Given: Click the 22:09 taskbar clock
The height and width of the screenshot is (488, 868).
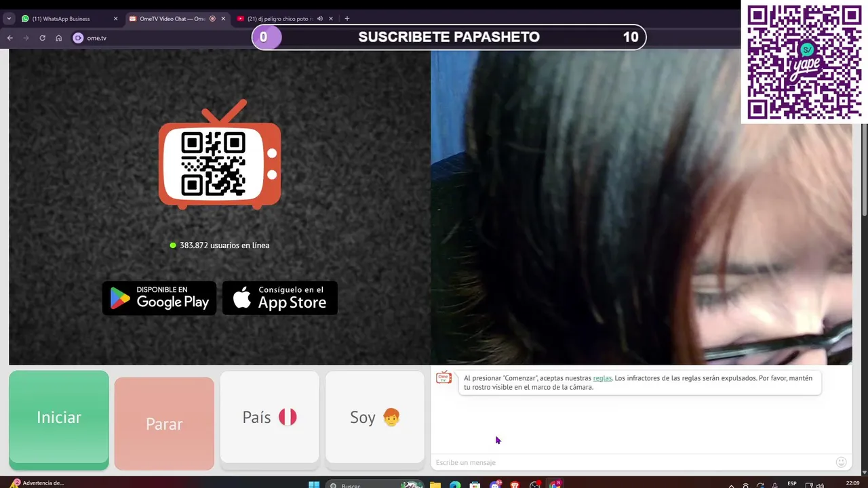Looking at the screenshot, I should 852,483.
